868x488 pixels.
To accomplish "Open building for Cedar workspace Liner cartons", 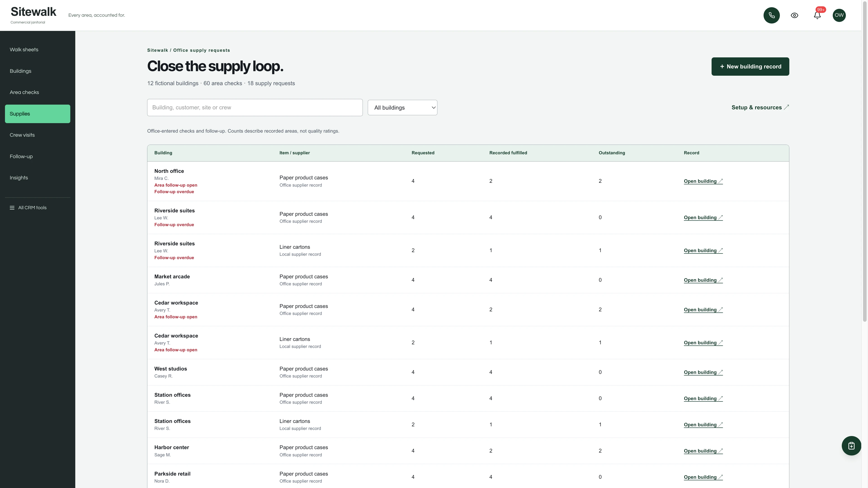I will 703,343.
